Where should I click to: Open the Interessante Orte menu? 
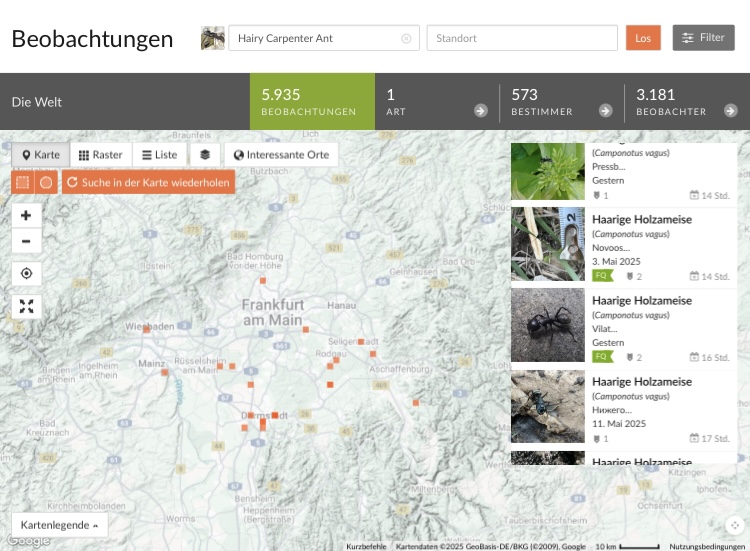click(x=281, y=155)
